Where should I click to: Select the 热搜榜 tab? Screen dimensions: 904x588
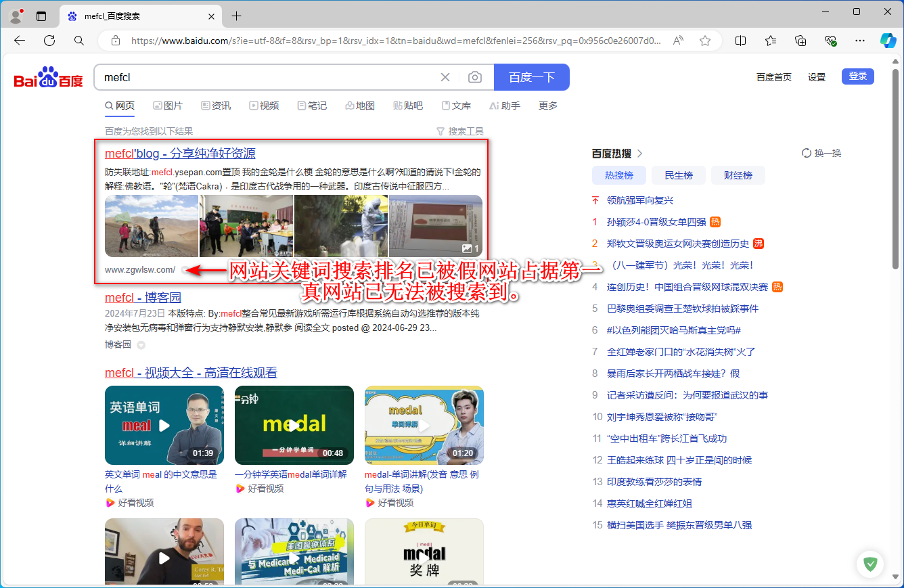pos(619,175)
